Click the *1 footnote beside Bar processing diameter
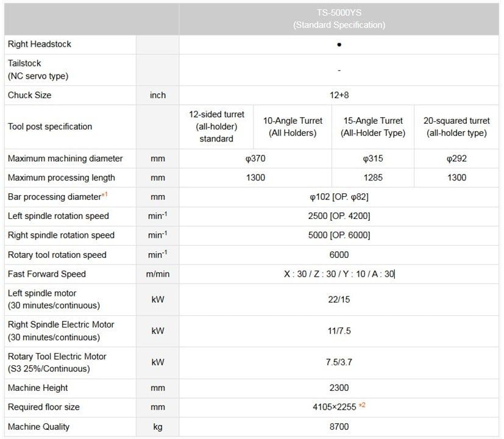Viewport: 504px width, 439px height. pos(104,196)
